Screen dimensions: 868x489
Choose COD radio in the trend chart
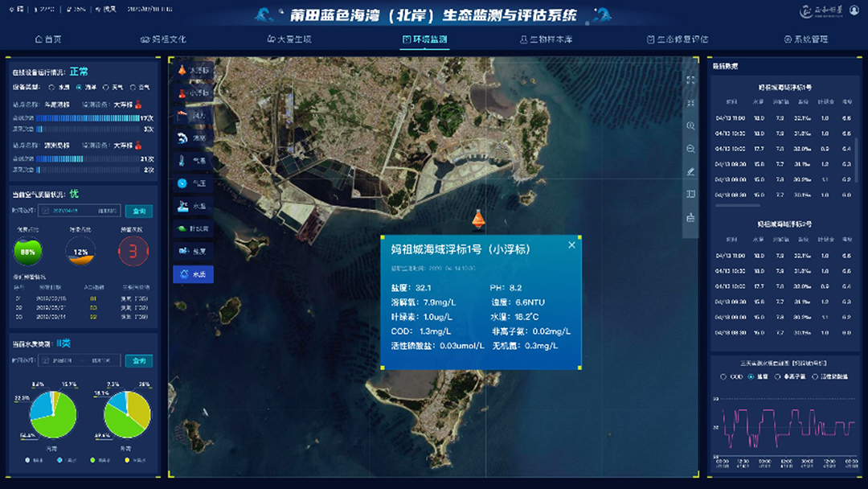[x=723, y=376]
